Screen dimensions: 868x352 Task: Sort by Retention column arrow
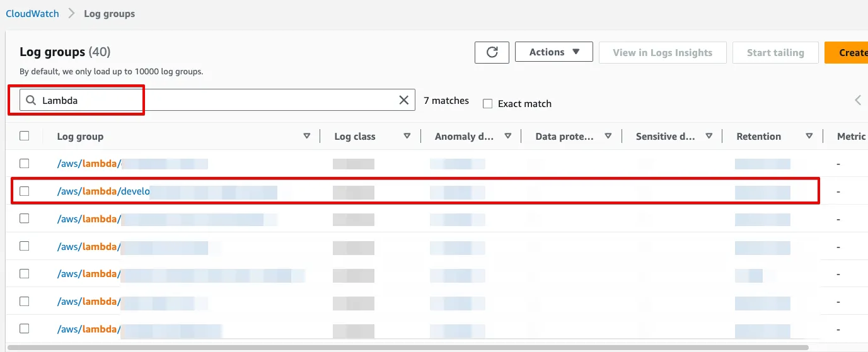click(x=809, y=136)
